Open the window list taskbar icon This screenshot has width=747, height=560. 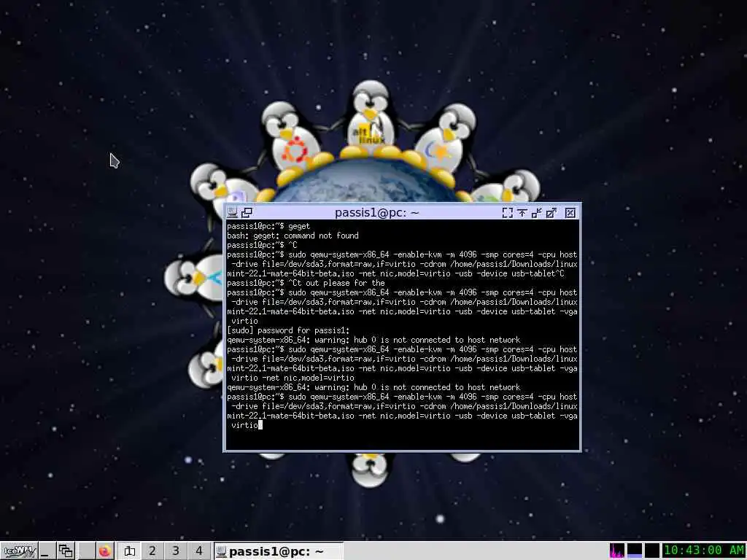click(x=65, y=551)
